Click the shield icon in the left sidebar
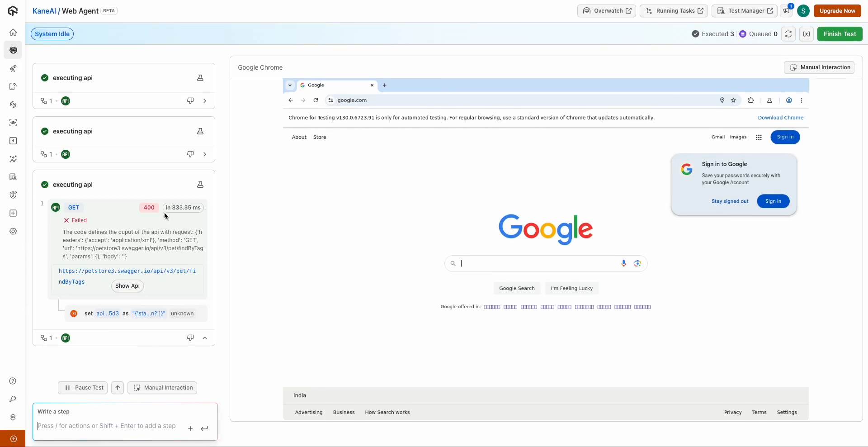The height and width of the screenshot is (447, 868). (13, 195)
